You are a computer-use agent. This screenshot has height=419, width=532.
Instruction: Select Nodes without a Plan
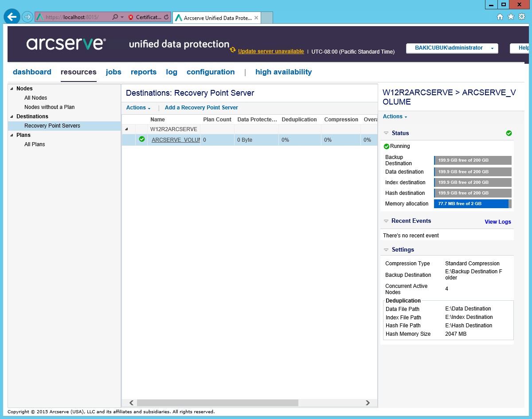(49, 107)
